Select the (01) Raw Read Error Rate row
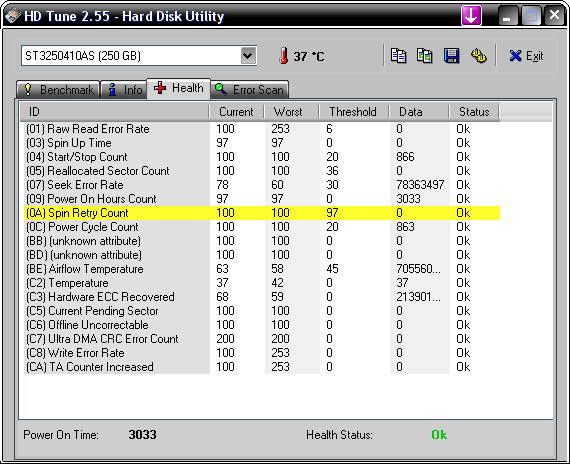Image resolution: width=570 pixels, height=464 pixels. (262, 129)
